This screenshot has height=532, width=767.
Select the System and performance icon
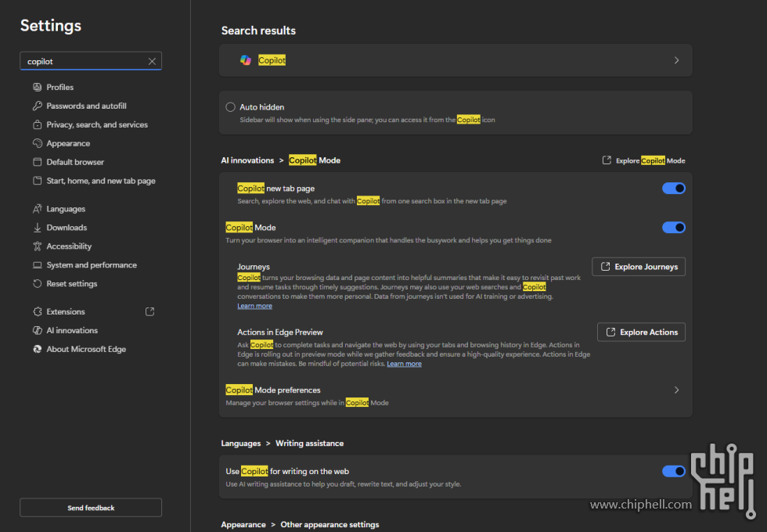pos(37,264)
